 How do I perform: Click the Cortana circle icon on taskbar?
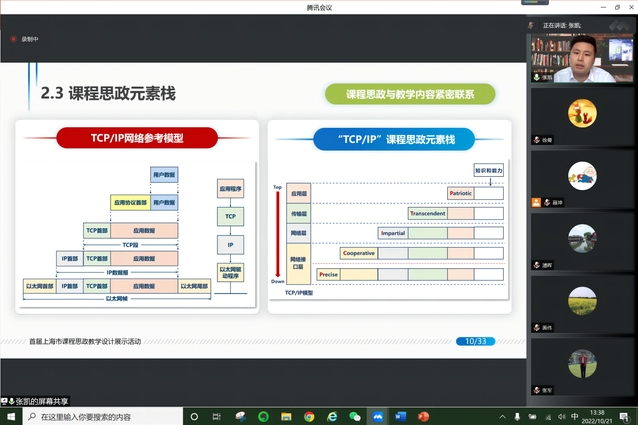pyautogui.click(x=194, y=416)
